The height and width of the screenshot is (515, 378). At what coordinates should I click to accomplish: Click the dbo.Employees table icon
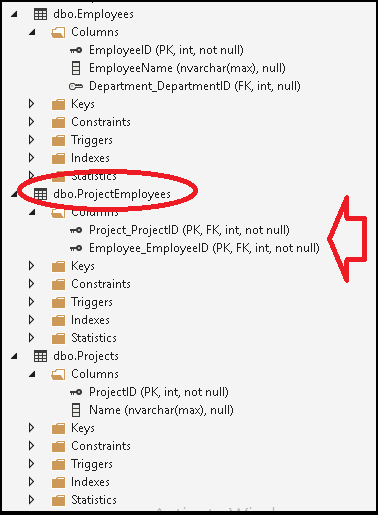[41, 14]
